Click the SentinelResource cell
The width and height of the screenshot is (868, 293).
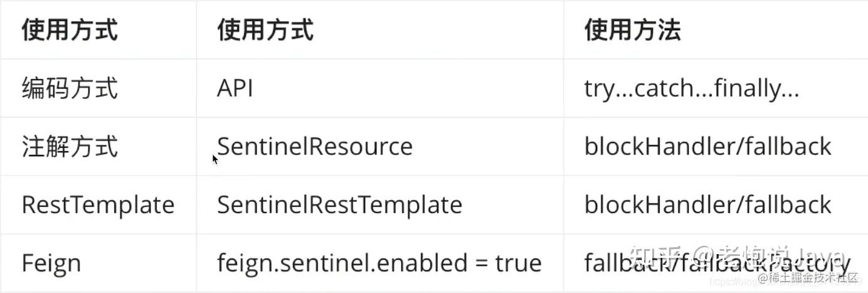(315, 147)
